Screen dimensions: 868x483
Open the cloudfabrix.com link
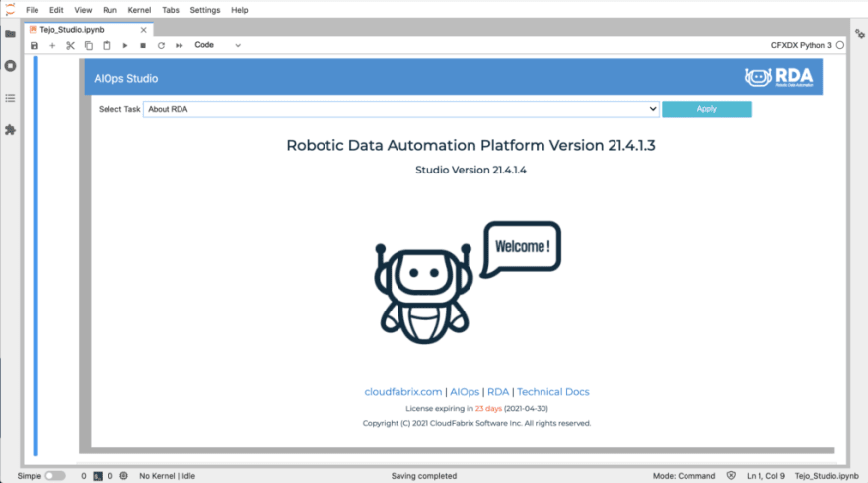pyautogui.click(x=403, y=392)
